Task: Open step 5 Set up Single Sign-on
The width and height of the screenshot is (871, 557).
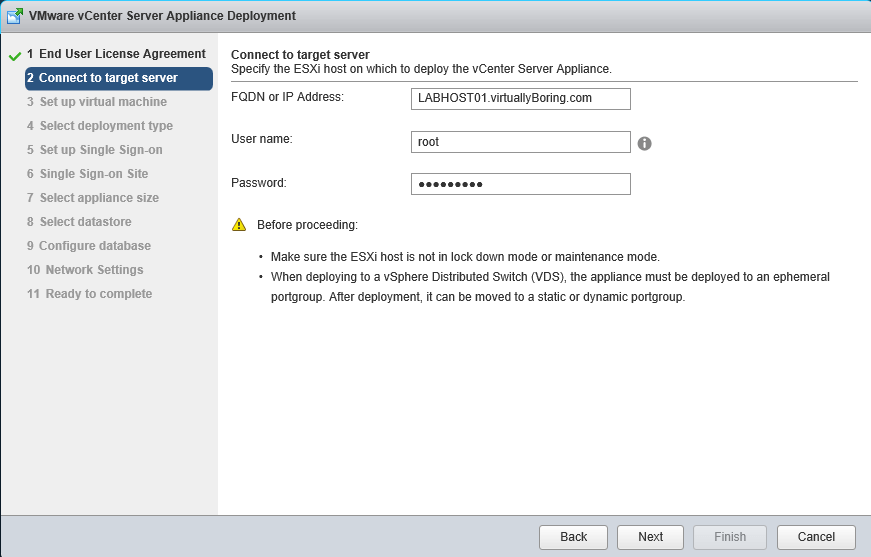Action: point(101,150)
